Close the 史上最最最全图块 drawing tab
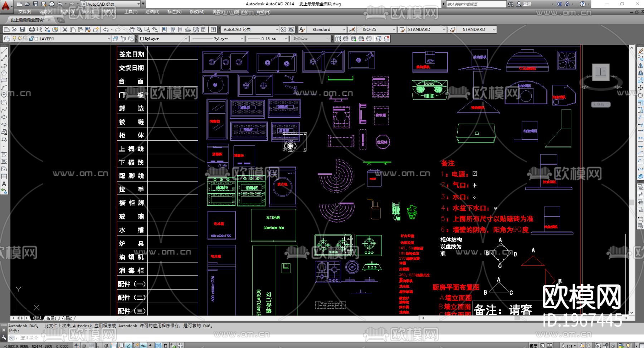The image size is (644, 348). tap(49, 20)
